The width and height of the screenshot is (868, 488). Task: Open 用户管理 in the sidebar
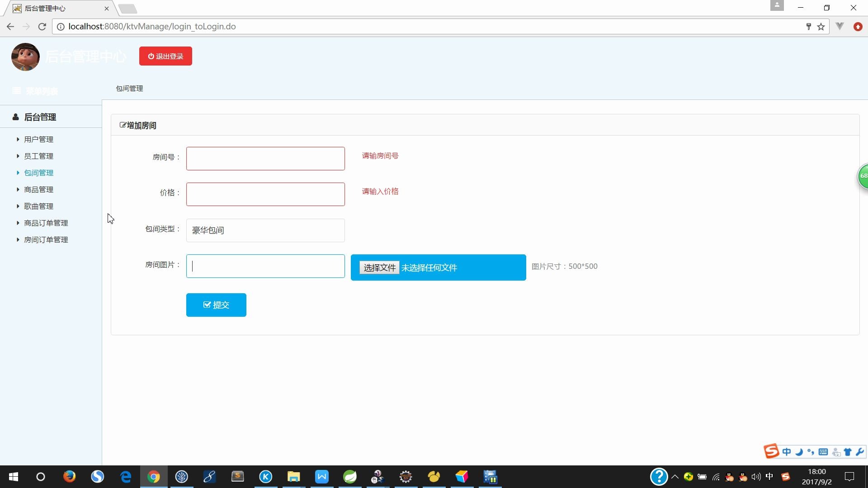coord(38,139)
